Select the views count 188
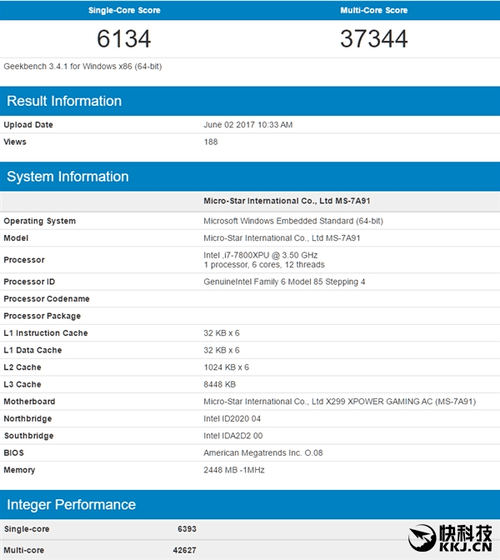This screenshot has width=500, height=560. coord(211,142)
